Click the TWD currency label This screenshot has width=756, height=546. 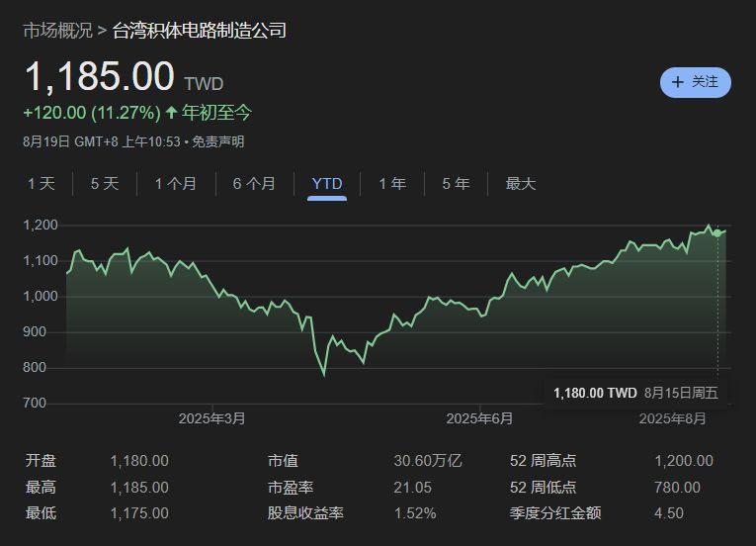[204, 84]
